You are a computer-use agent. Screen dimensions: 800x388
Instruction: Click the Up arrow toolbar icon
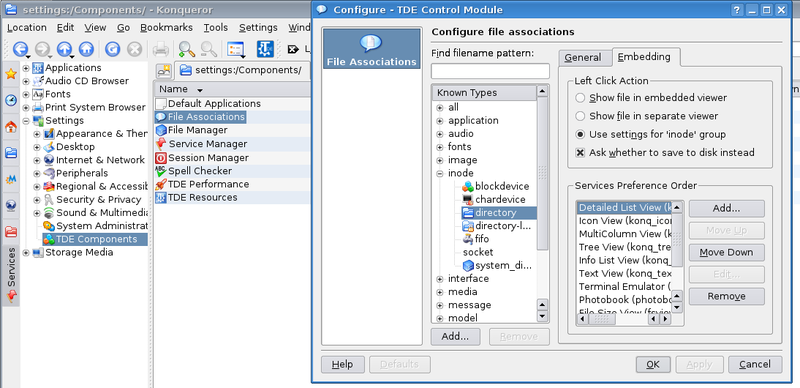click(x=64, y=49)
